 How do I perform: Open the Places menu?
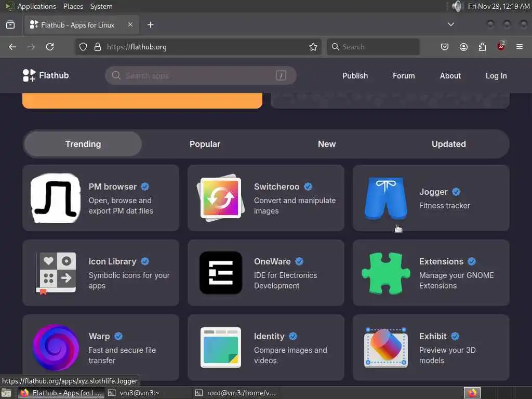73,6
